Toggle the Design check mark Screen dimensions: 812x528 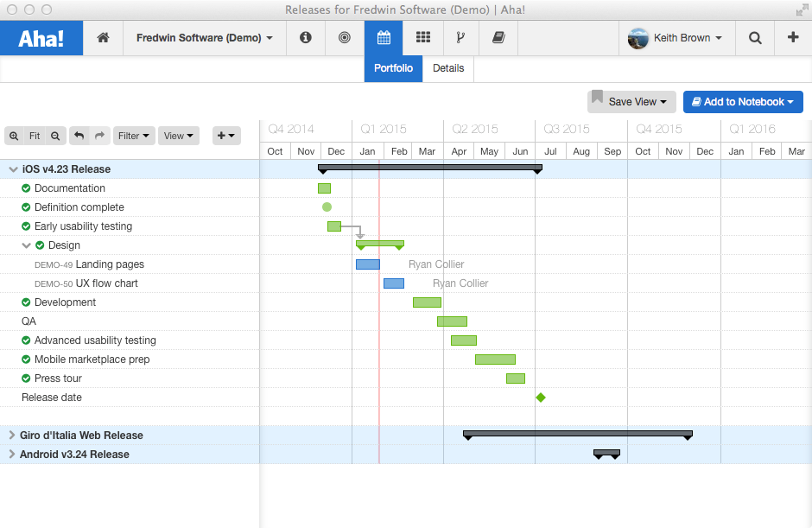40,245
